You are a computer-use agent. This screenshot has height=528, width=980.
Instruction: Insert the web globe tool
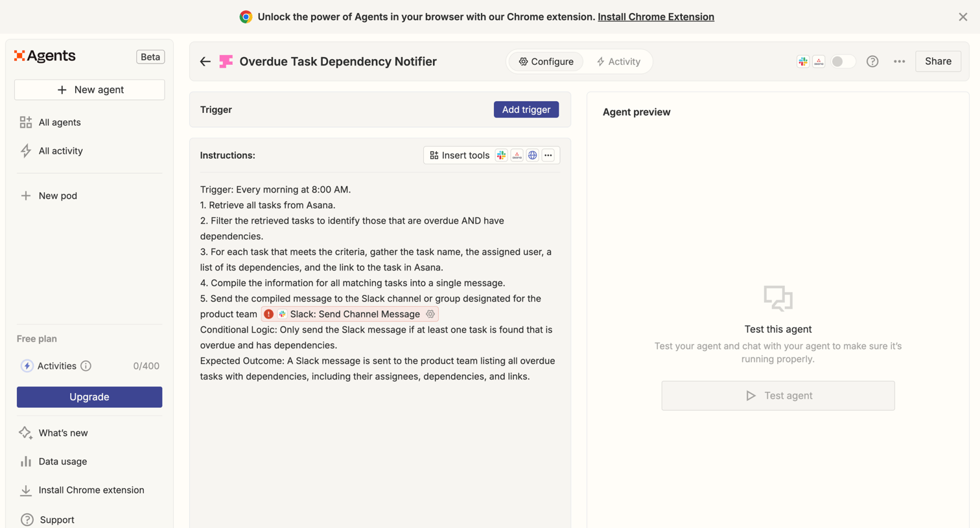(532, 155)
